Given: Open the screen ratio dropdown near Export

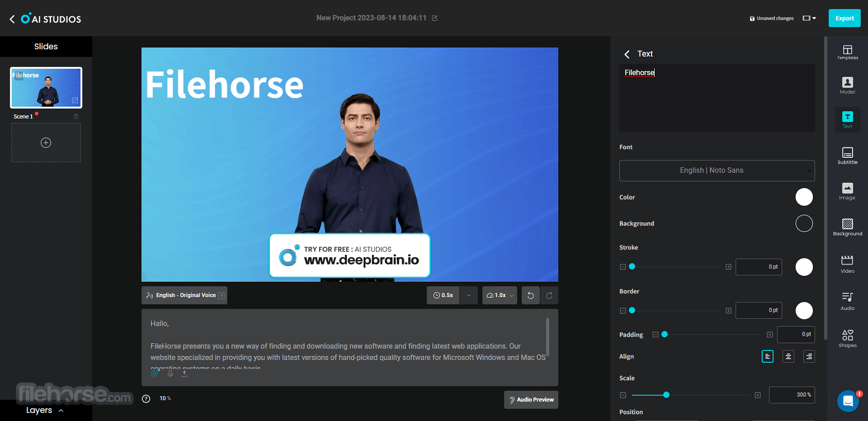Looking at the screenshot, I should point(809,19).
